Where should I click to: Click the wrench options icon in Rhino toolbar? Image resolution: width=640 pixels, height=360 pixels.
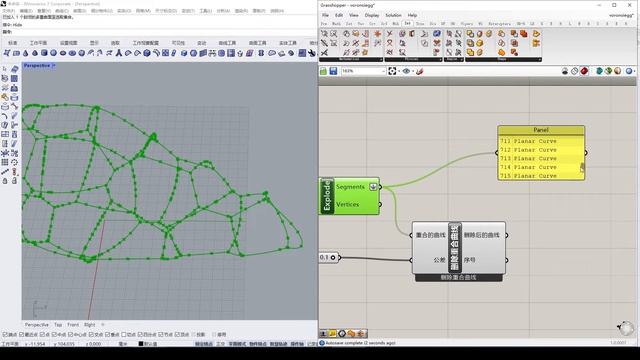click(x=311, y=53)
